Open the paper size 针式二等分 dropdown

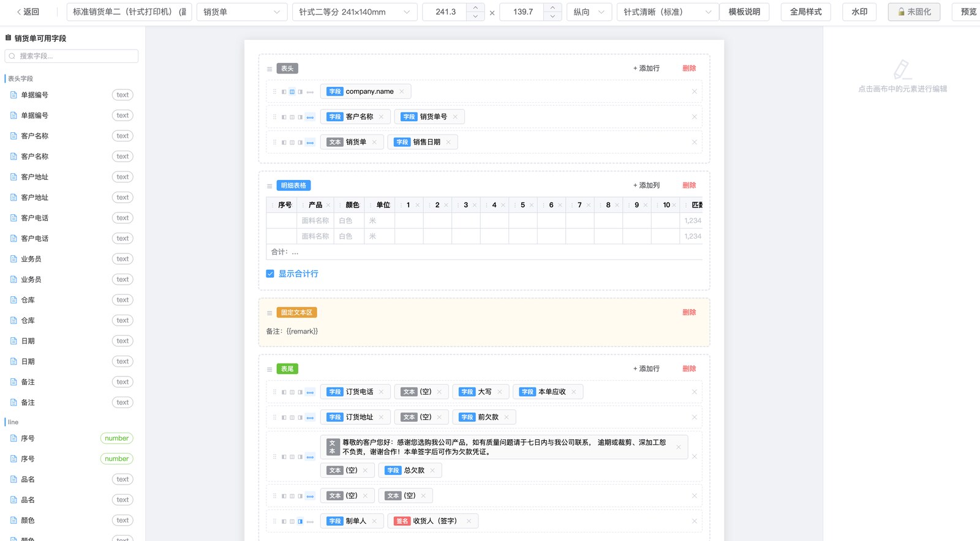click(355, 12)
